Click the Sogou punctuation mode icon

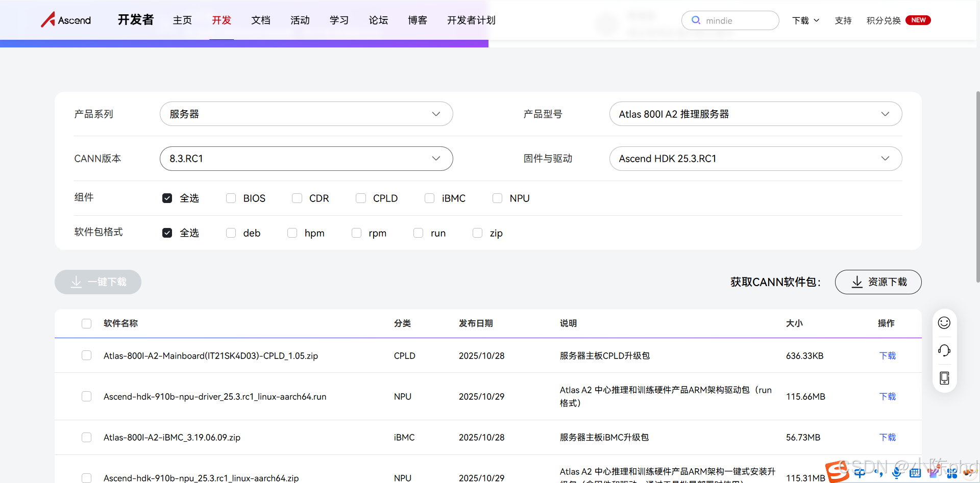coord(879,473)
